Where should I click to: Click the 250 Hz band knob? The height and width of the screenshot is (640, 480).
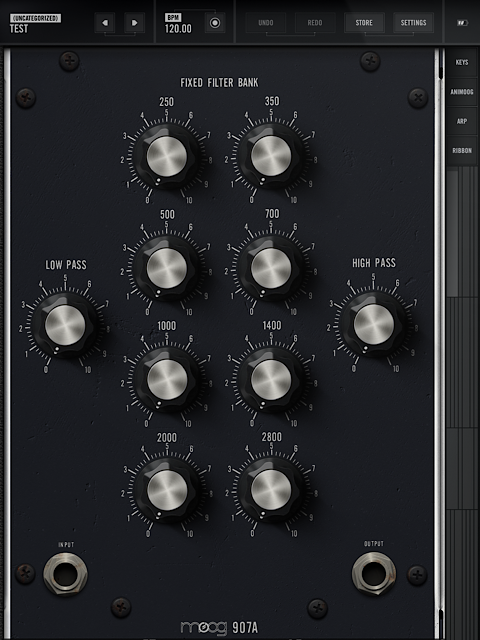[167, 157]
